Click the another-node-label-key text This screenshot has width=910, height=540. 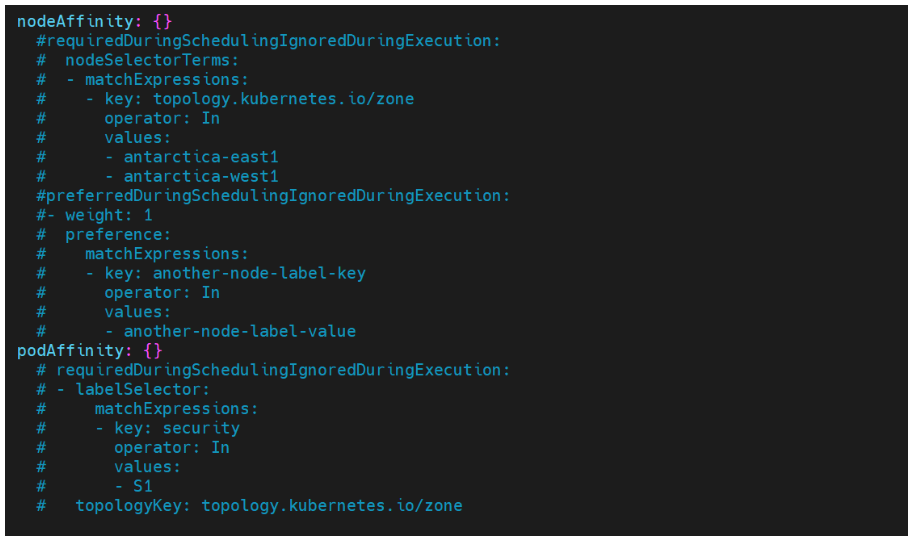point(259,273)
